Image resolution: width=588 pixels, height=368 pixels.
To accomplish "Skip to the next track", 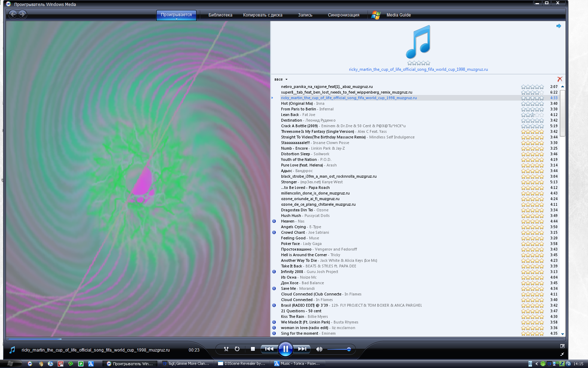I will (302, 349).
